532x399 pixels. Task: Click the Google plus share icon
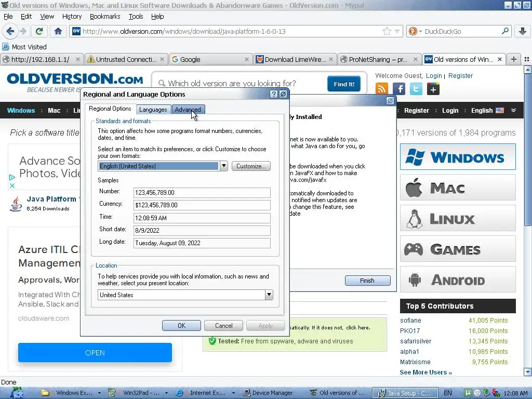point(433,89)
